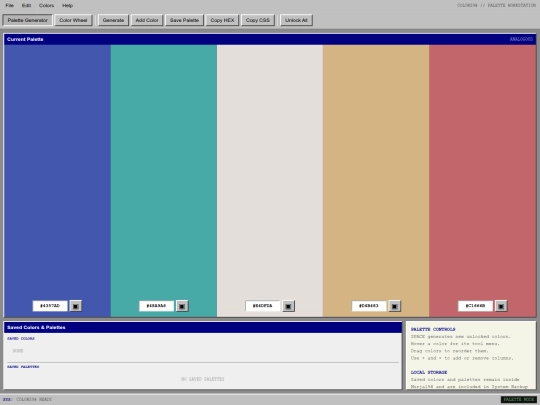Screen dimensions: 540x405
Task: Click the Generate button
Action: pos(113,20)
